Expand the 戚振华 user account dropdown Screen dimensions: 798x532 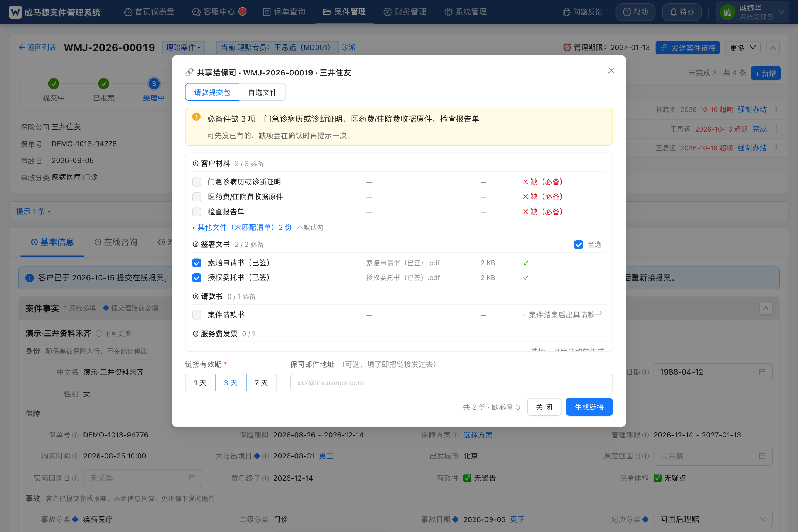752,12
